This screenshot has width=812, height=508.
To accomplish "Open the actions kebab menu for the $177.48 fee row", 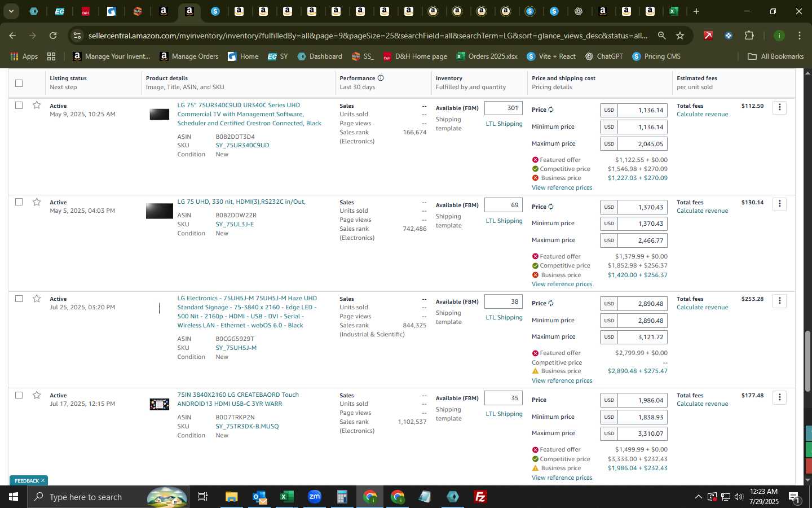I will tap(779, 397).
